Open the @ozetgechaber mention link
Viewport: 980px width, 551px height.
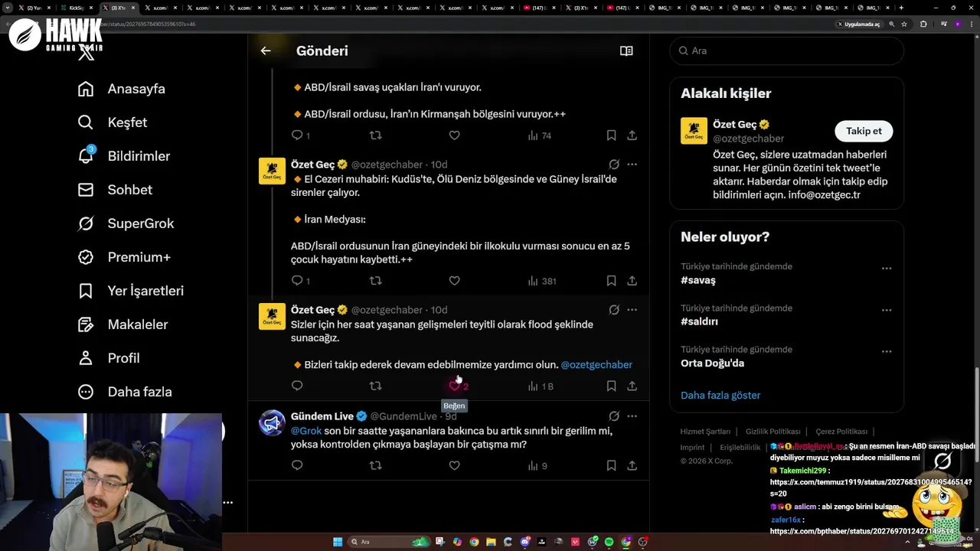click(x=596, y=365)
